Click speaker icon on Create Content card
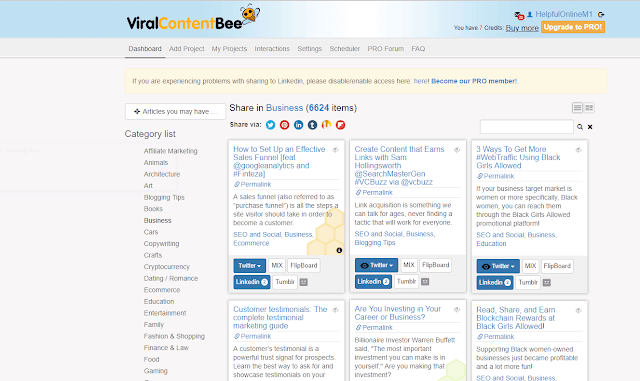Screen dimensions: 640x381 457,150
